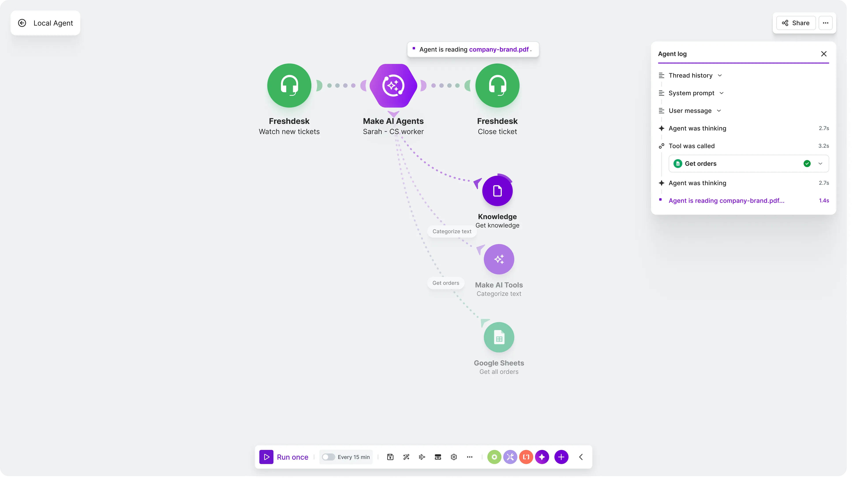Image resolution: width=868 pixels, height=481 pixels.
Task: Click the Thread history list icon
Action: tap(661, 75)
